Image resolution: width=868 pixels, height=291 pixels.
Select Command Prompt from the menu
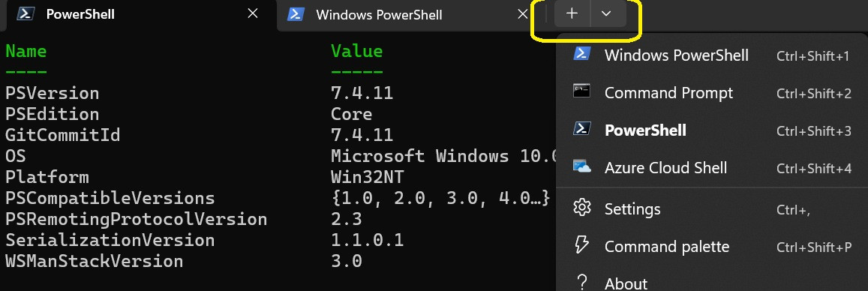[712, 92]
